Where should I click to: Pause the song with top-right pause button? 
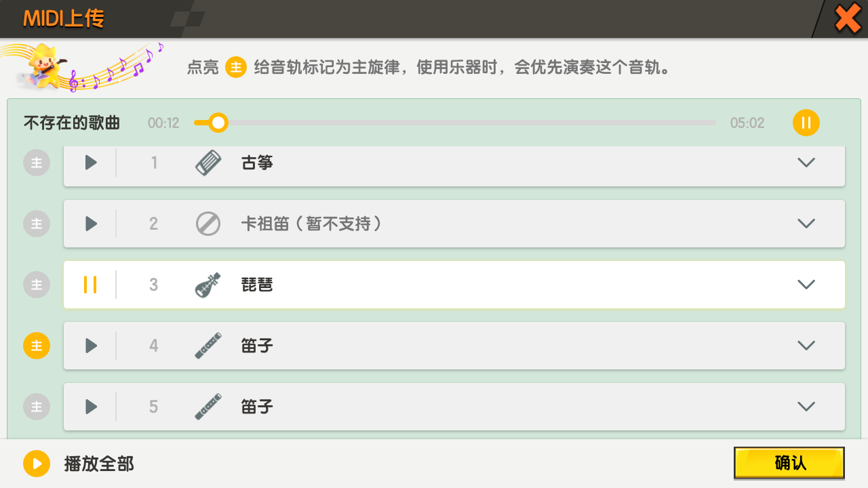[x=806, y=123]
